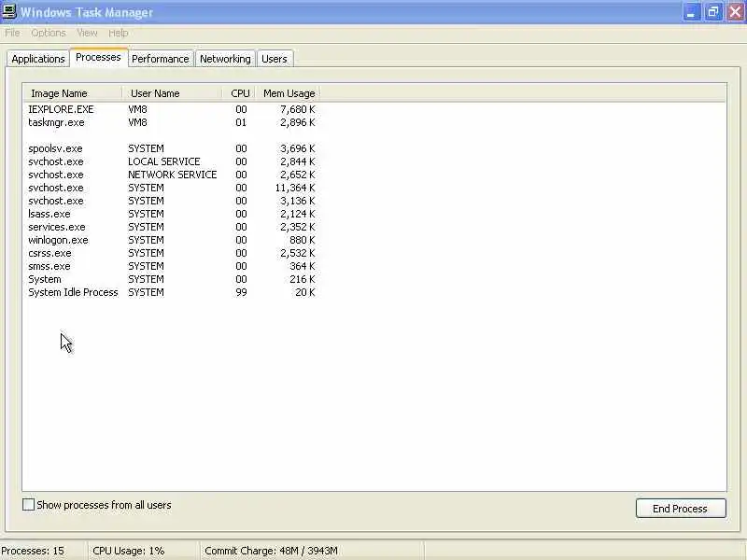Viewport: 747px width, 560px height.
Task: Click the 216 K memory value
Action: coord(302,279)
